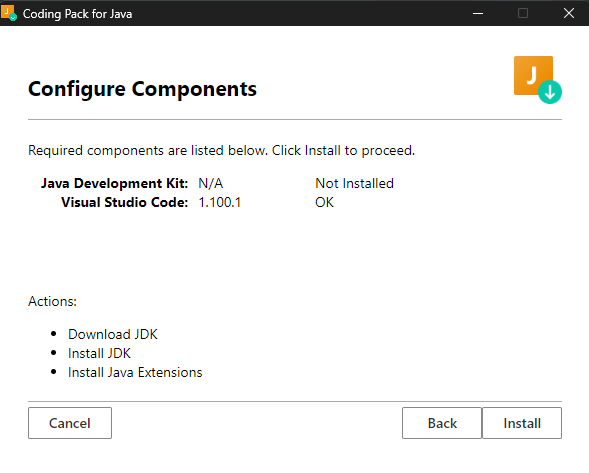Cancel the Coding Pack installation
Screen dimensions: 589x473
click(x=70, y=423)
